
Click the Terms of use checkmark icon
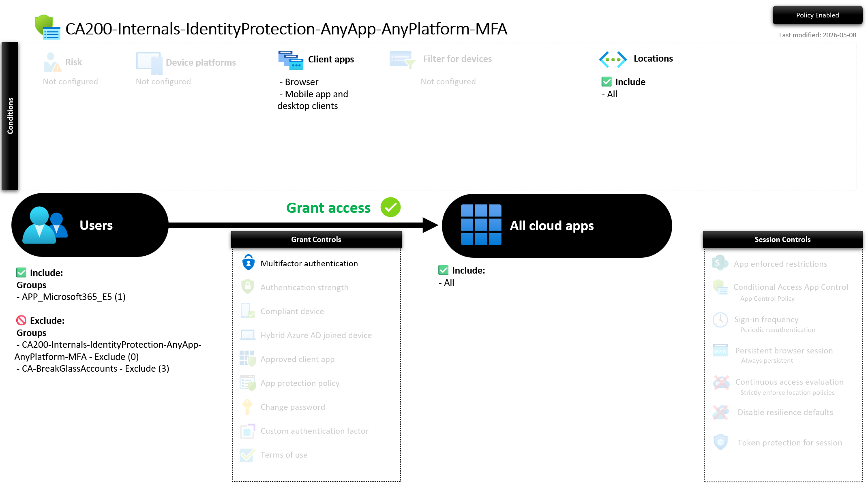[x=248, y=455]
